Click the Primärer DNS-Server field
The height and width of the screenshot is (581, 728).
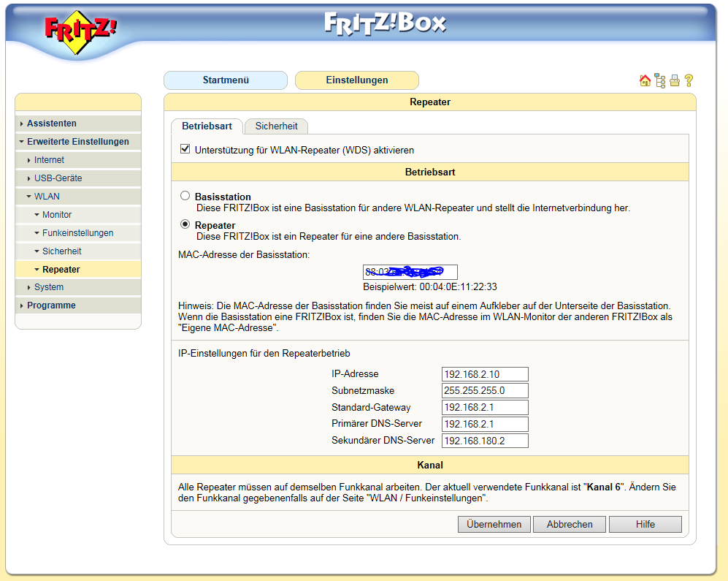tap(485, 424)
